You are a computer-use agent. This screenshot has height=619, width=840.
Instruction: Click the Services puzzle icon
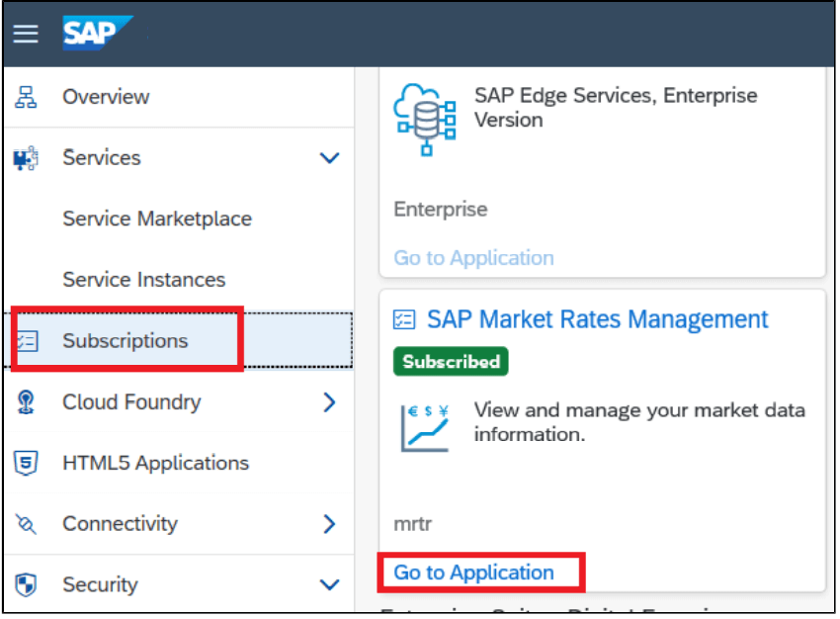point(26,158)
